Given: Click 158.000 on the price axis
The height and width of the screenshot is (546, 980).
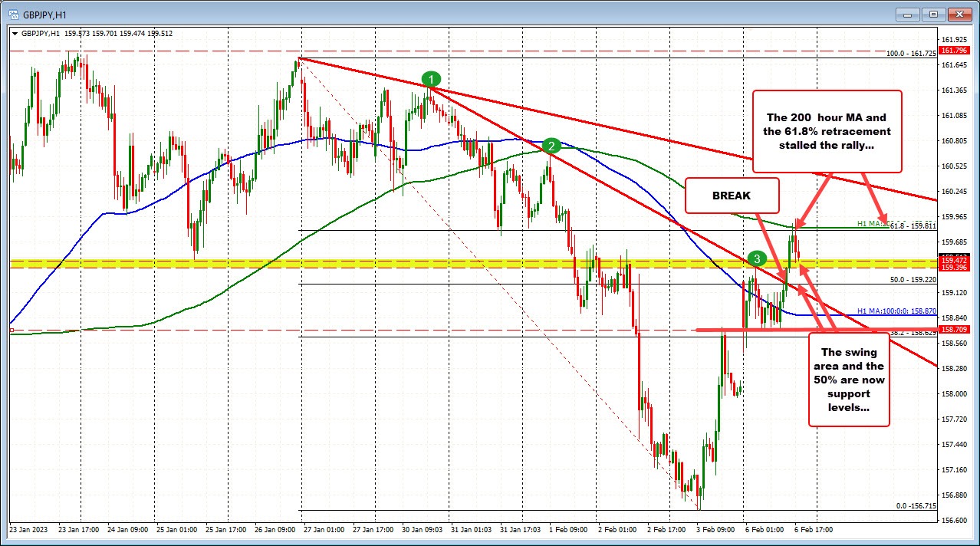Looking at the screenshot, I should pos(954,394).
